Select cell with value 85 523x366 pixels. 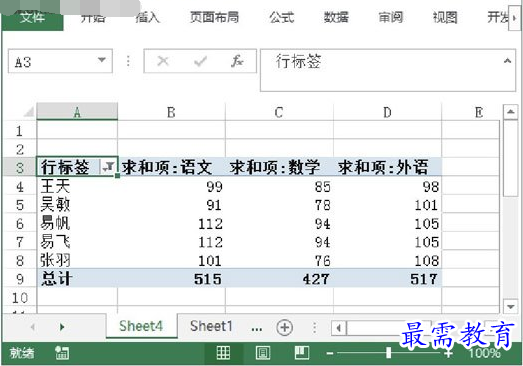[279, 186]
